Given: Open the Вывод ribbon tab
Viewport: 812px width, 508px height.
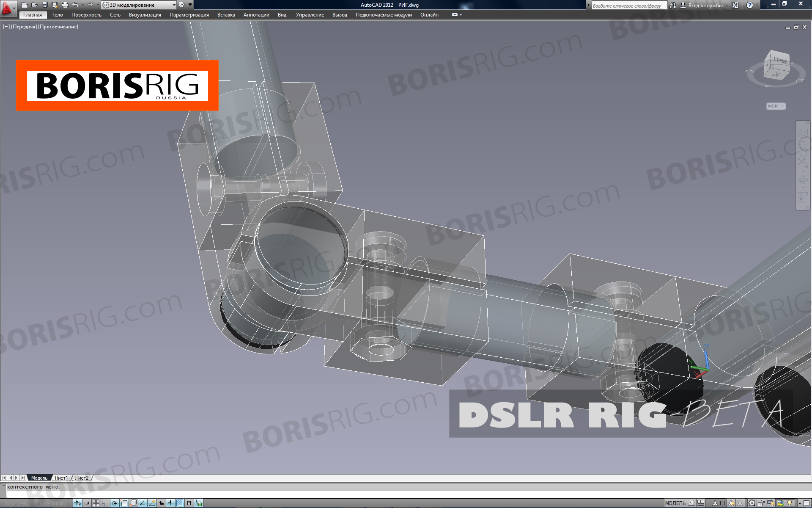Looking at the screenshot, I should (x=340, y=15).
